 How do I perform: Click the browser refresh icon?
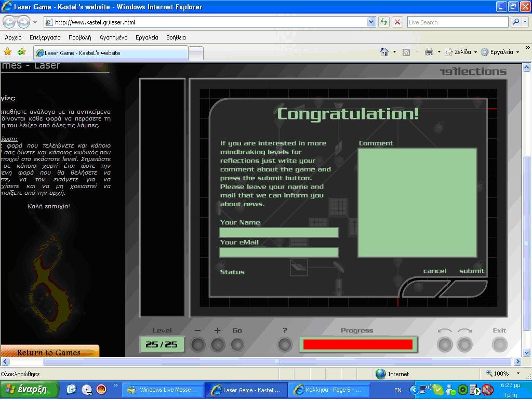coord(383,22)
